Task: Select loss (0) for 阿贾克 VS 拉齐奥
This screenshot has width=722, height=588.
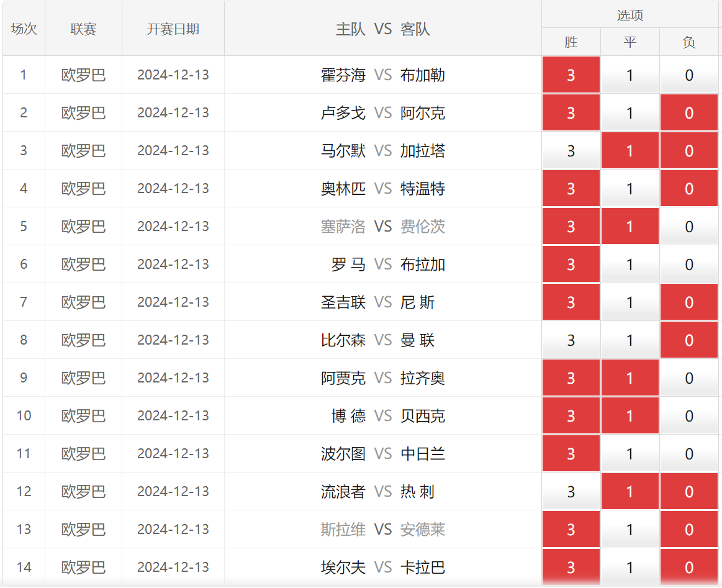Action: pos(689,378)
